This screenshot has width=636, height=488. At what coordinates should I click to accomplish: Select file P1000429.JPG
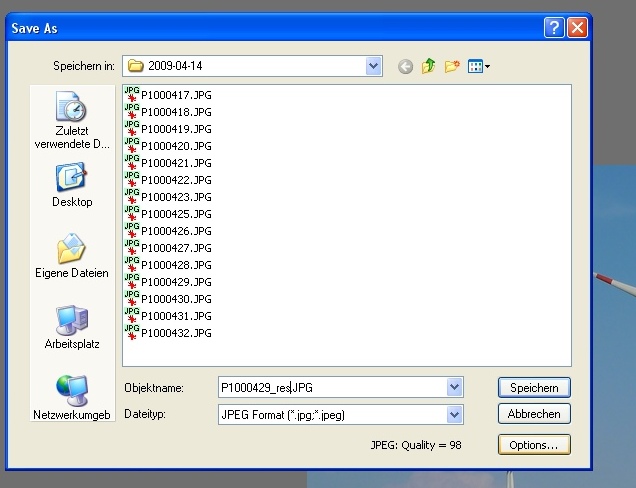168,282
